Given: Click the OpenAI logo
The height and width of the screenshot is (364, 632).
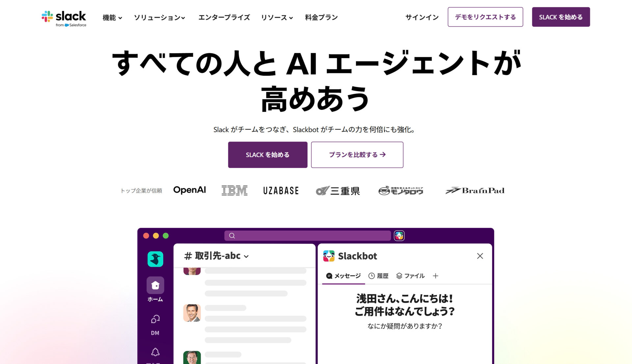Looking at the screenshot, I should 190,190.
